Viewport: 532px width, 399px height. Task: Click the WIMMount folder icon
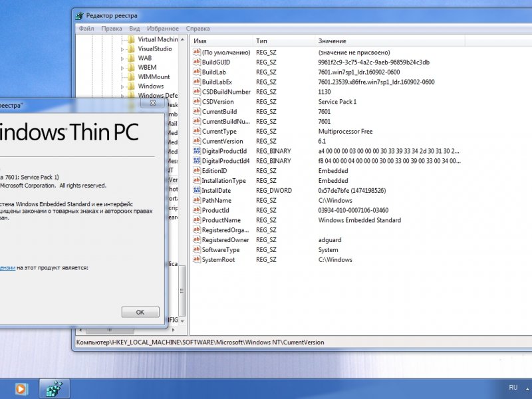(x=131, y=76)
